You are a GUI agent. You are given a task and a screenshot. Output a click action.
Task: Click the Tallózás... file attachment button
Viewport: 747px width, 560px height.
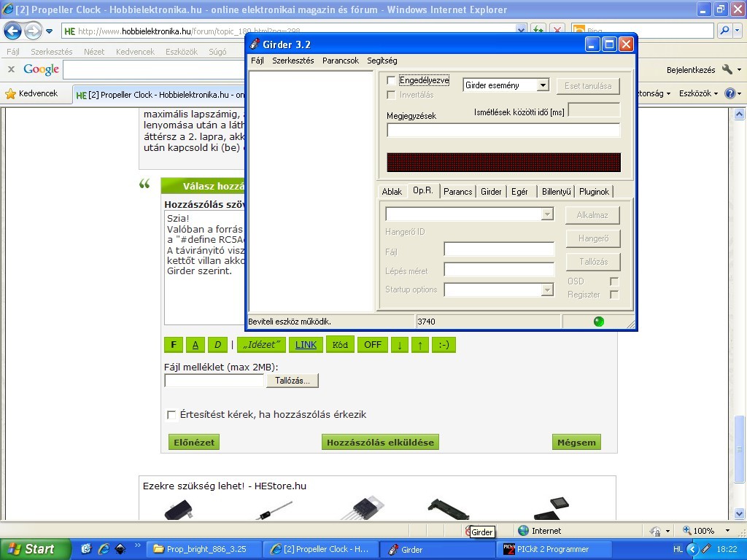tap(293, 381)
